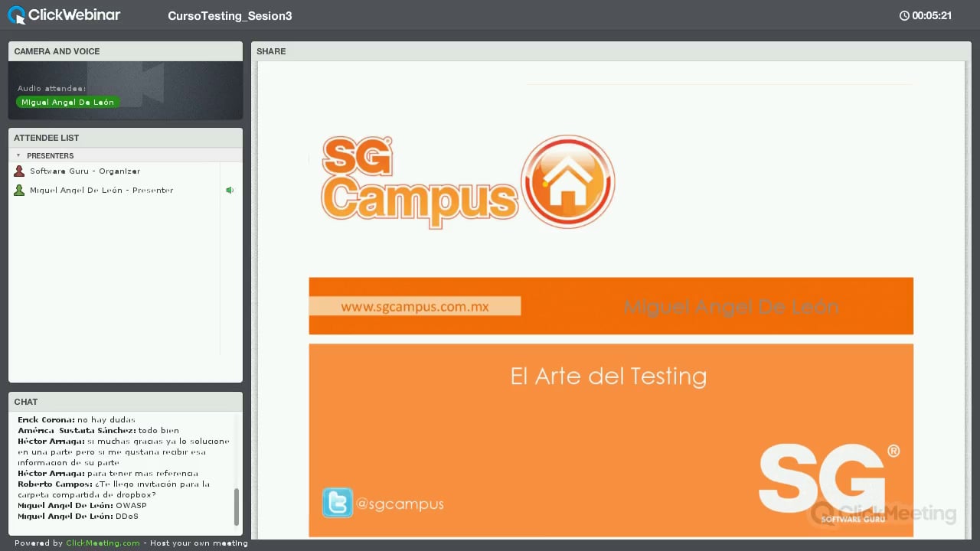The height and width of the screenshot is (551, 980).
Task: Click the 'Audio attendee:' label
Action: tap(52, 89)
